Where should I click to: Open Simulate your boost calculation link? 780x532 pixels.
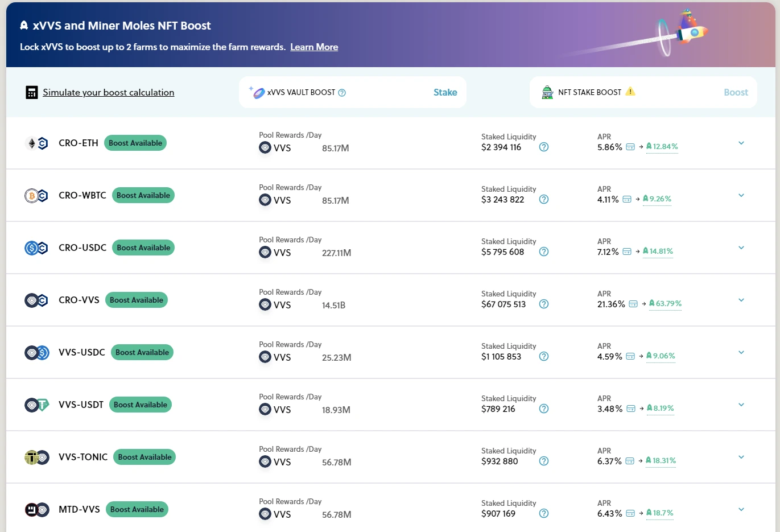pyautogui.click(x=109, y=93)
